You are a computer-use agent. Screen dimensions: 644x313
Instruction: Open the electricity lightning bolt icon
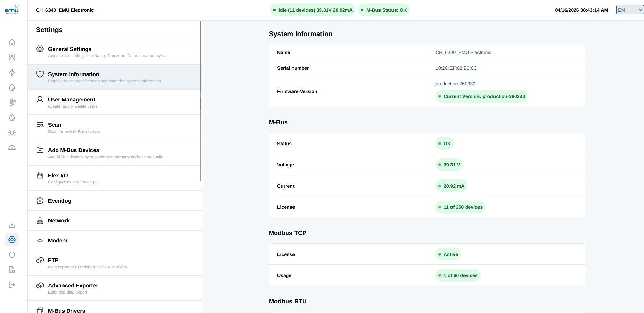point(12,72)
